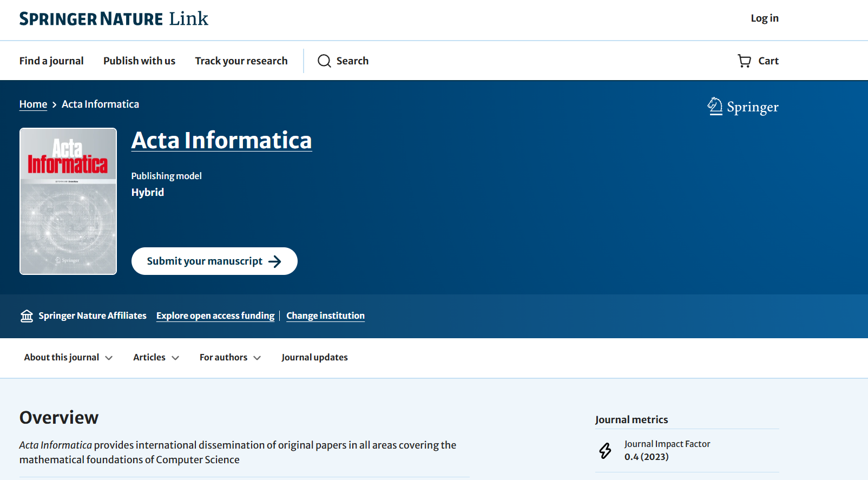Image resolution: width=868 pixels, height=480 pixels.
Task: Click Explore open access funding link
Action: coord(215,315)
